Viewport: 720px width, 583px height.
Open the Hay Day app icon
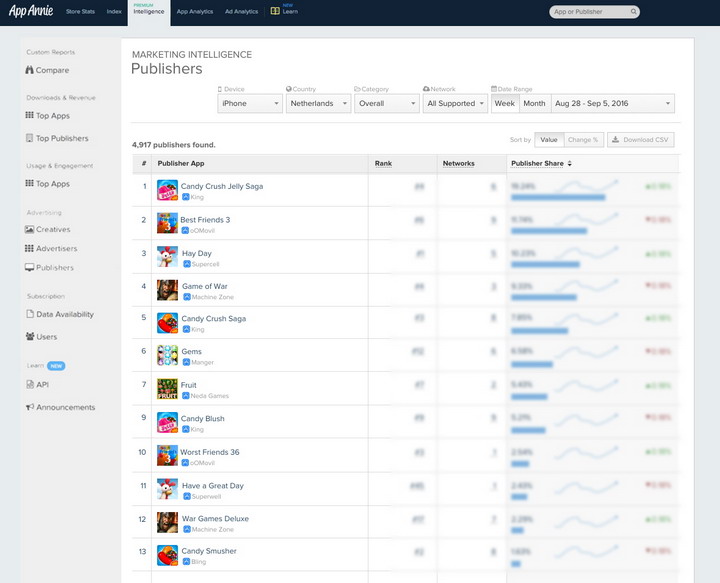[167, 257]
